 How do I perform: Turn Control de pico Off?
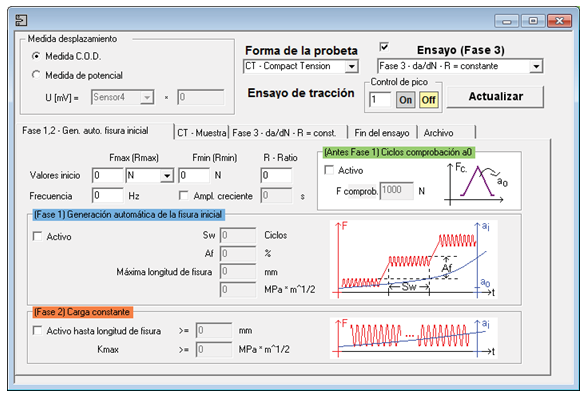(x=428, y=100)
